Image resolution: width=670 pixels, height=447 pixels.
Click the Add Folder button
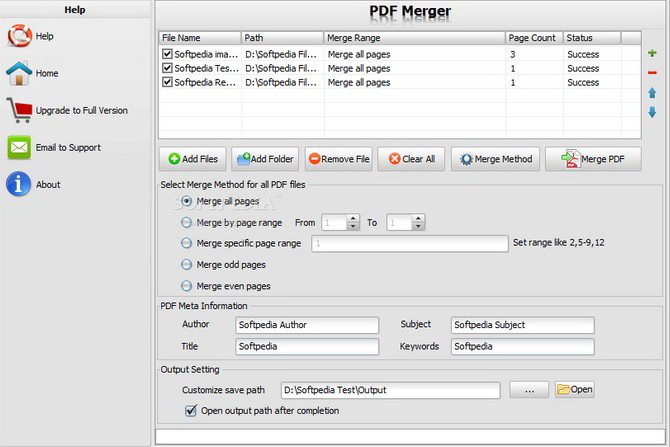(x=265, y=159)
